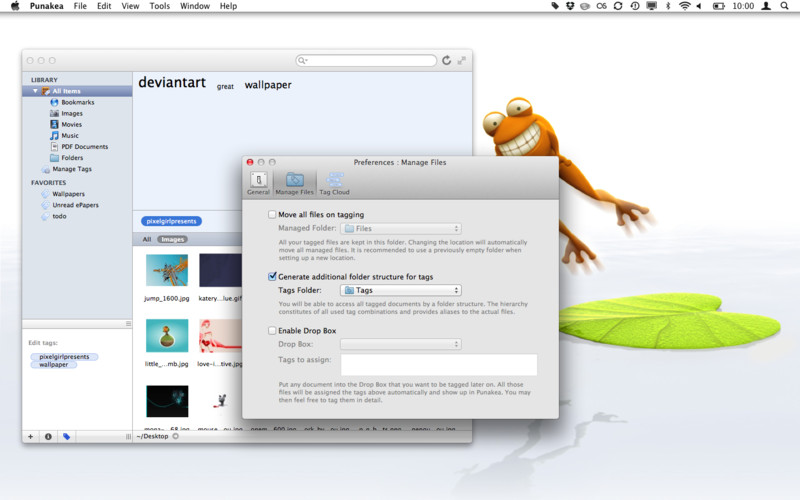Select Bookmarks in the library sidebar
This screenshot has height=500, width=800.
(x=77, y=102)
